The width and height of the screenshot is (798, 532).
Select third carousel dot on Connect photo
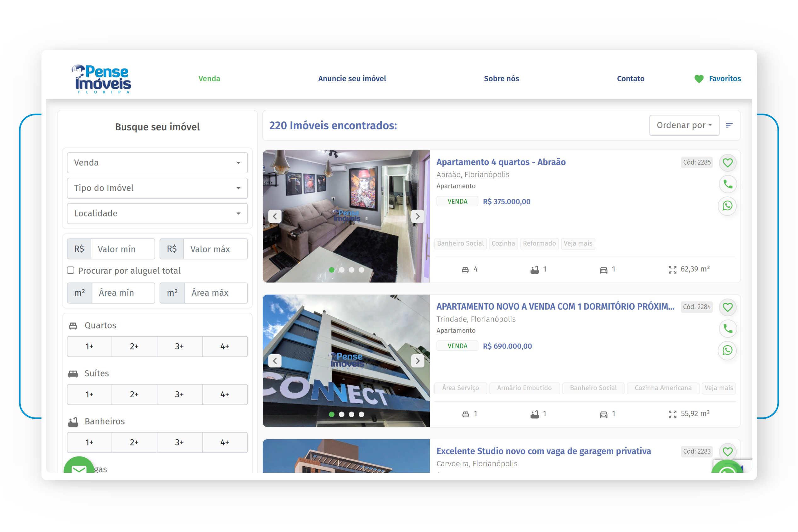[351, 414]
